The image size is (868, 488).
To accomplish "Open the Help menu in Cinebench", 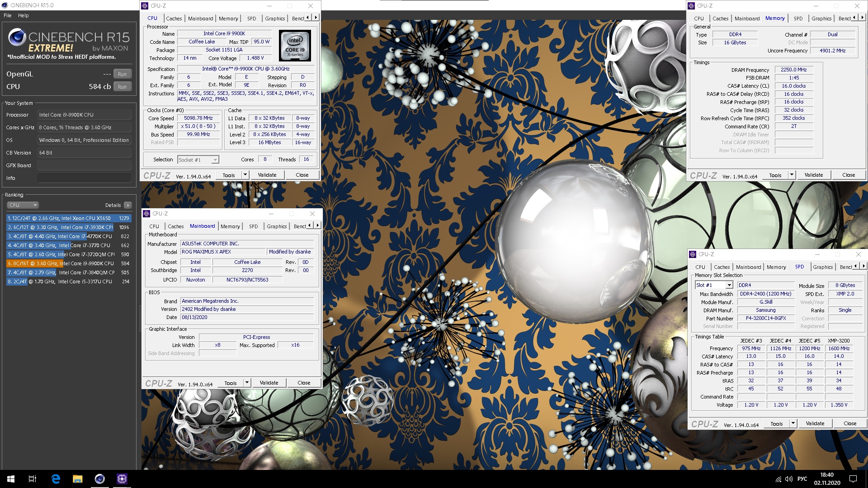I will (24, 15).
